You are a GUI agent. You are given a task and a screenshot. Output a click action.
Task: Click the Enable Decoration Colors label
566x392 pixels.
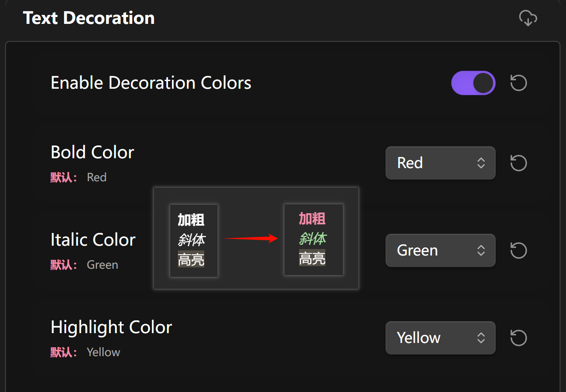(151, 83)
